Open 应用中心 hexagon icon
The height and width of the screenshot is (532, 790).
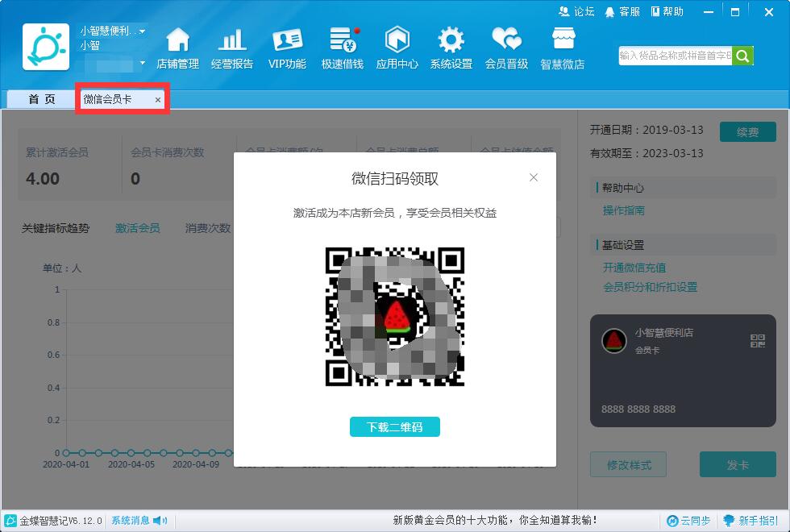(397, 39)
